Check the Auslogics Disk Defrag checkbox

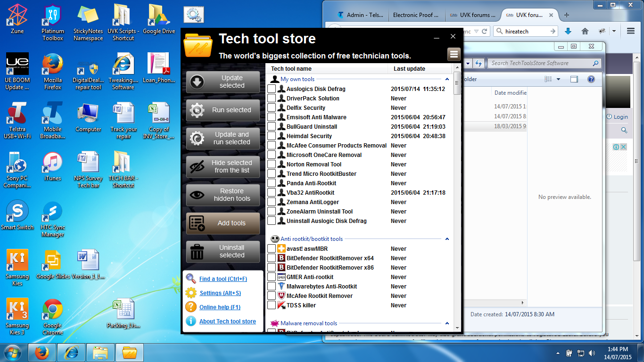pyautogui.click(x=272, y=89)
